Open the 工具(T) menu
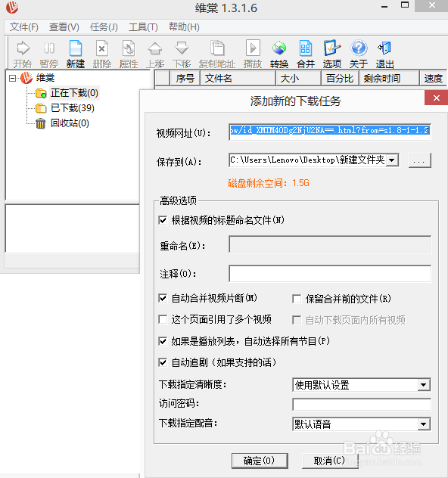This screenshot has width=448, height=478. coord(143,27)
